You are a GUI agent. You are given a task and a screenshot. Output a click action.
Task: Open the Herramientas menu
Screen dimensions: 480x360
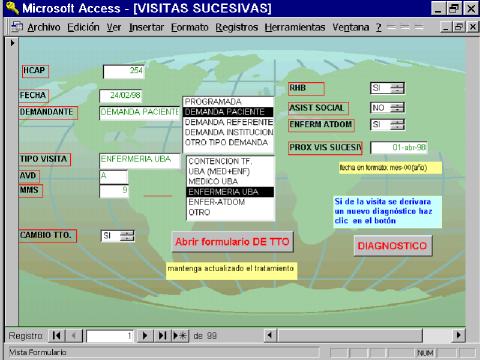click(x=295, y=27)
